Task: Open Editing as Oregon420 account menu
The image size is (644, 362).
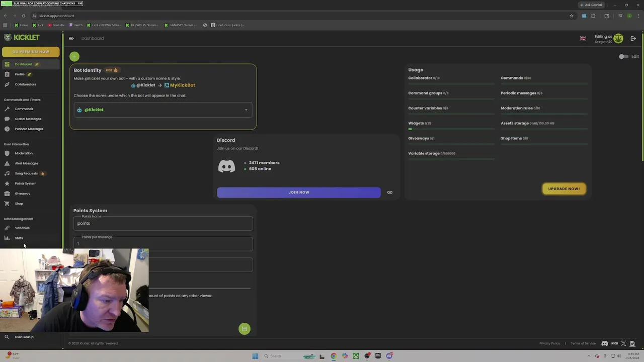Action: [609, 39]
